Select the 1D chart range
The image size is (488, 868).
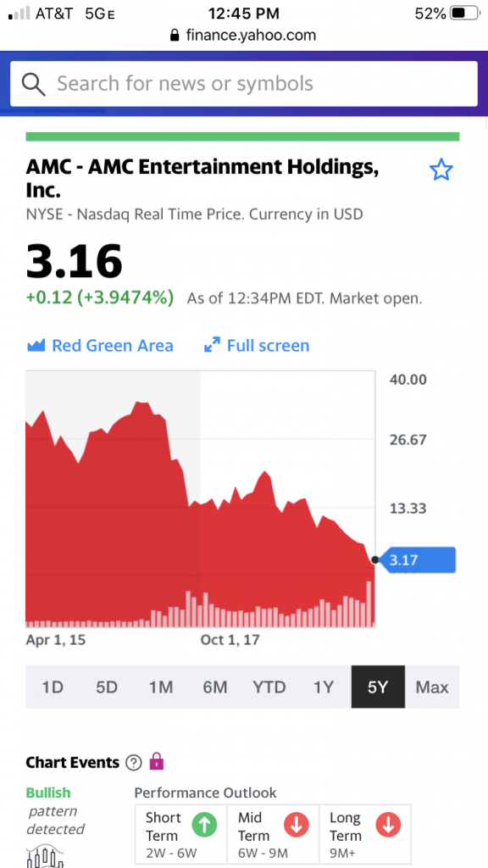pyautogui.click(x=53, y=687)
